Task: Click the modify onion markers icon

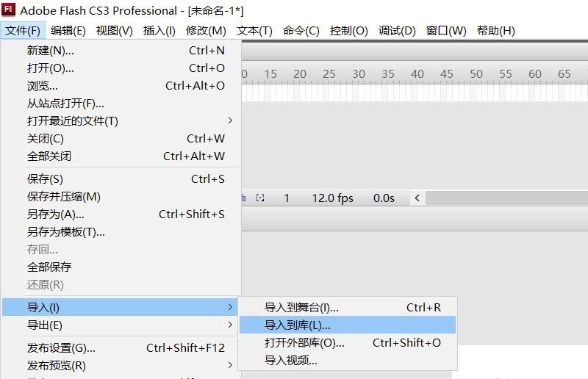Action: tap(260, 198)
